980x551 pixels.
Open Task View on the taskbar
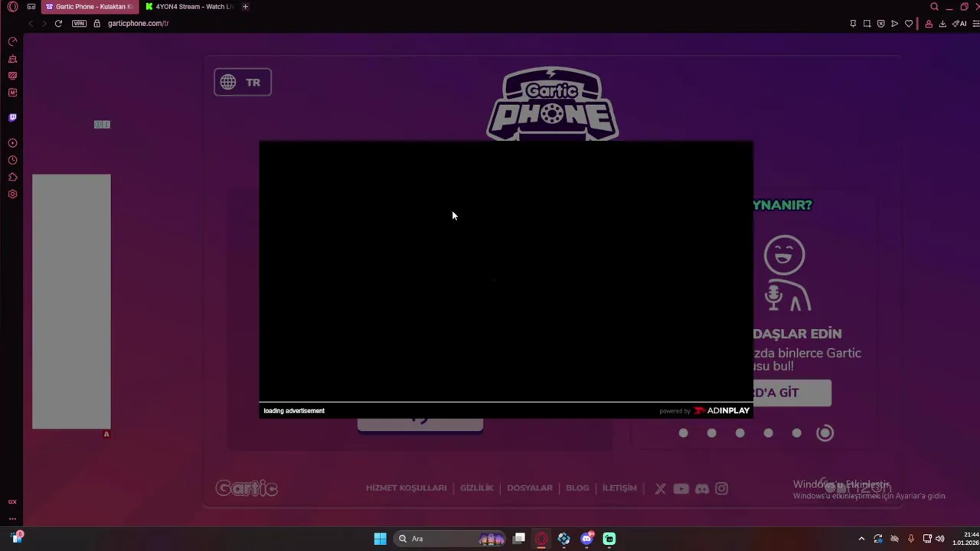pos(518,539)
